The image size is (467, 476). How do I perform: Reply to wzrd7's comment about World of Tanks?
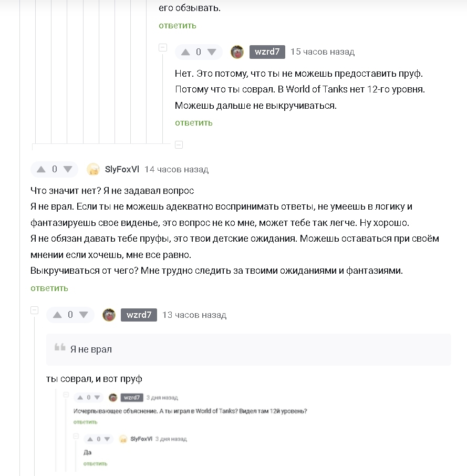click(x=194, y=123)
